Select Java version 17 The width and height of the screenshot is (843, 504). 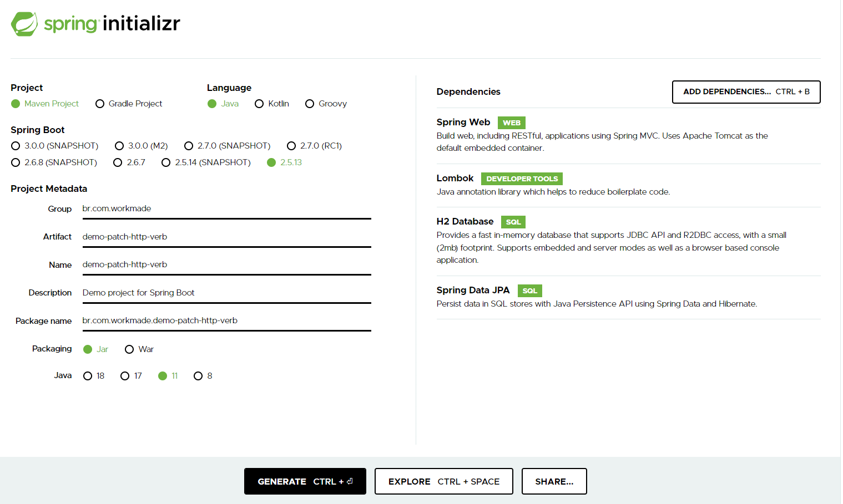(x=132, y=376)
